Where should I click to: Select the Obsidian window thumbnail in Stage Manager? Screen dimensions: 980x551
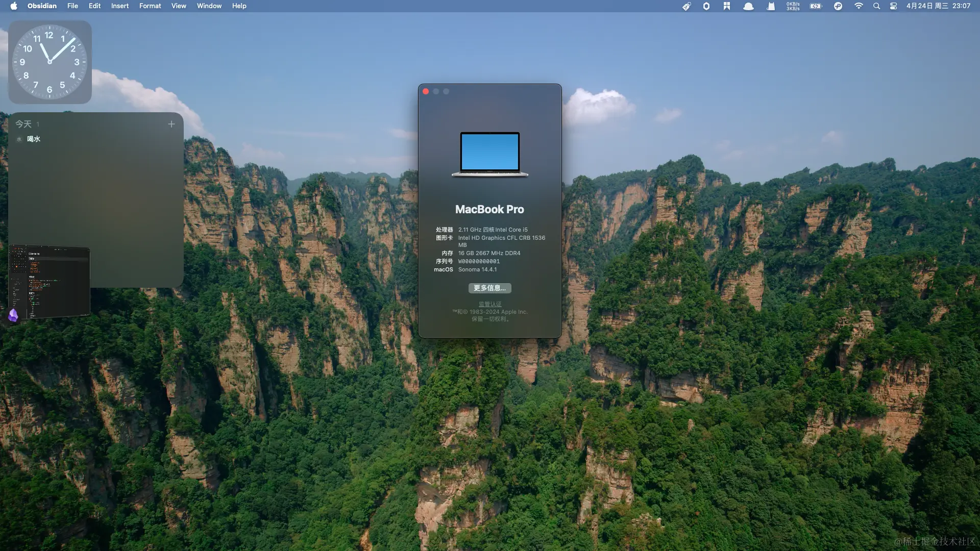50,282
